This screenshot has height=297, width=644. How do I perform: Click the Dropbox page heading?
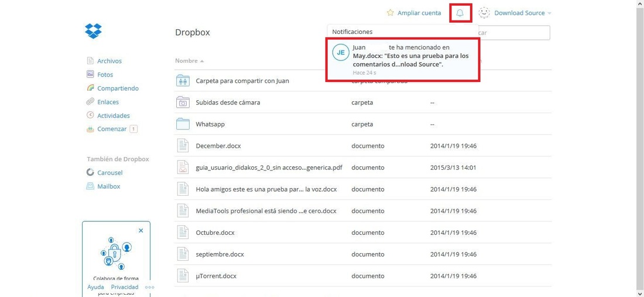[x=193, y=32]
